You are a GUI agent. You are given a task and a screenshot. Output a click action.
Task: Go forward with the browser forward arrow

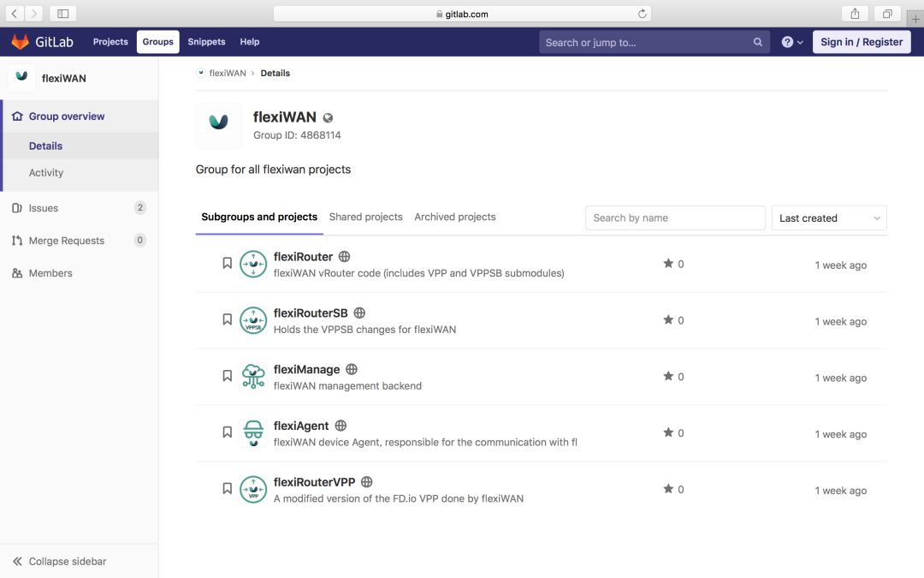[x=33, y=14]
